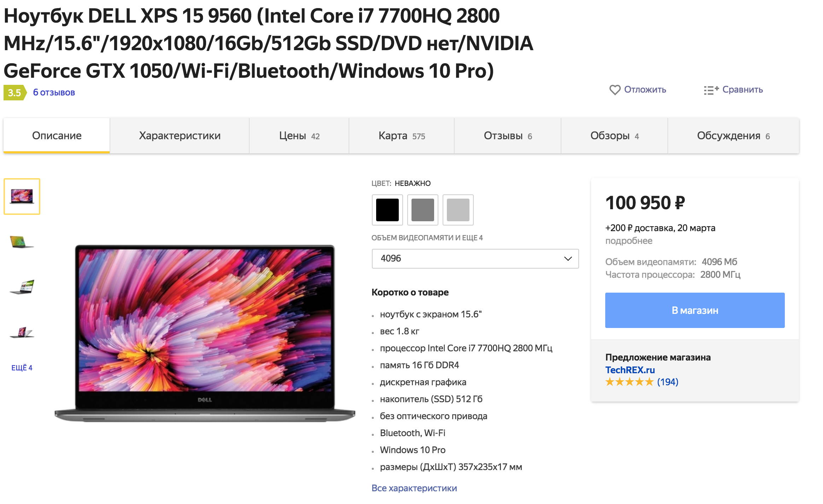Click the В магазин button
Image resolution: width=823 pixels, height=504 pixels.
pyautogui.click(x=695, y=310)
